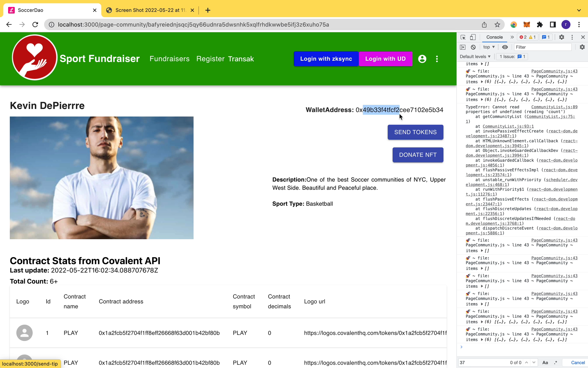Toggle the DevTools device toolbar
This screenshot has width=588, height=368.
473,37
